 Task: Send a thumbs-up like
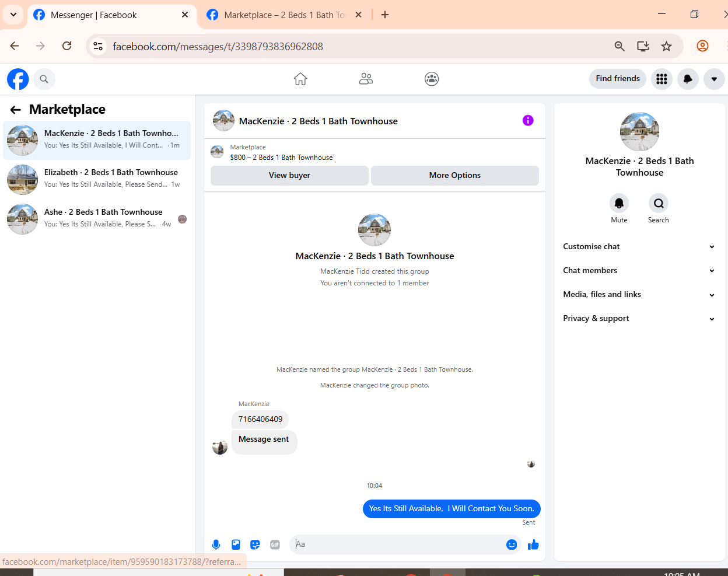click(x=533, y=544)
